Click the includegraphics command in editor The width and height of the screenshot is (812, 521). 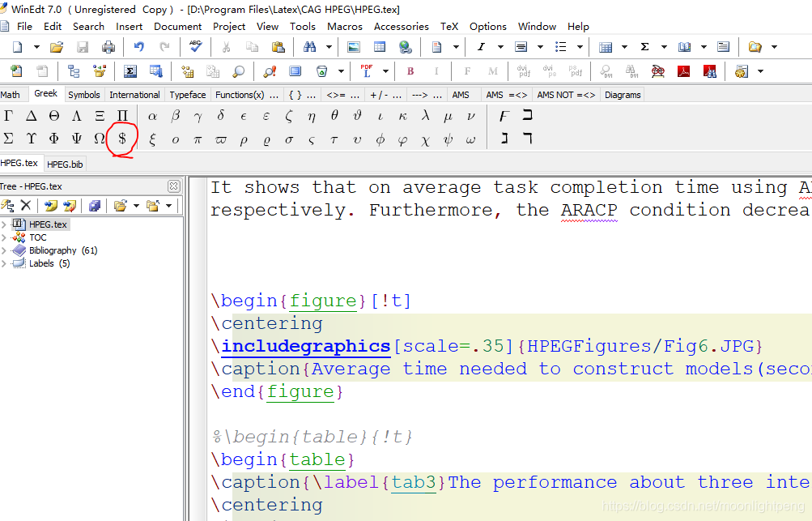click(305, 346)
